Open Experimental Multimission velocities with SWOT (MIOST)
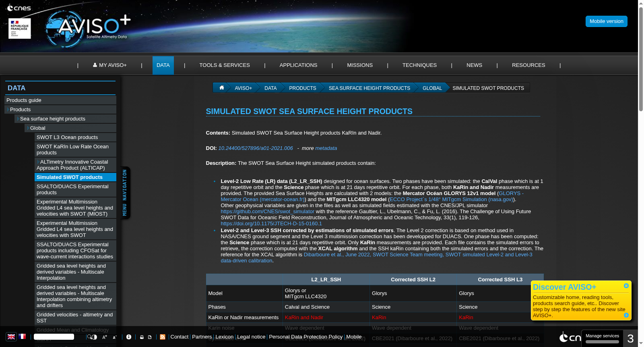 (x=75, y=208)
